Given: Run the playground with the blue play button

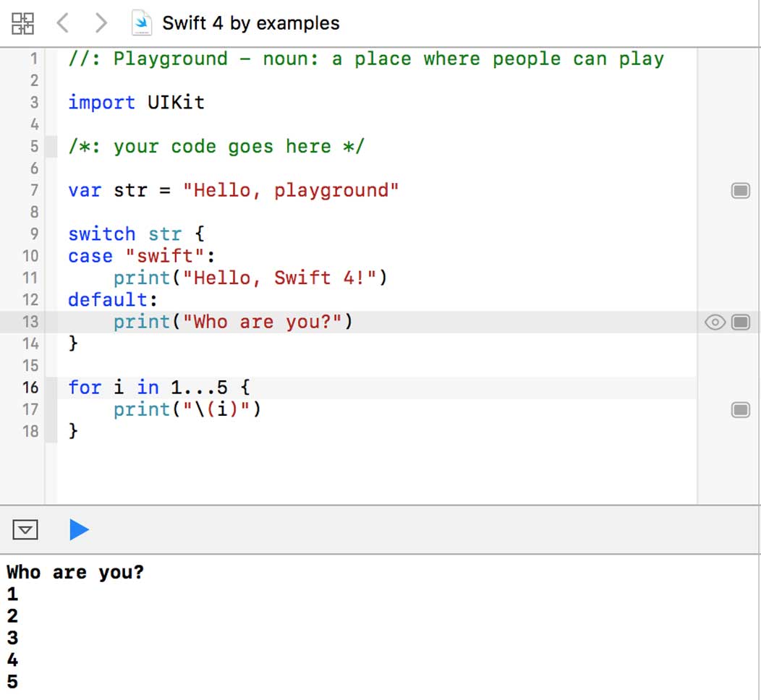Looking at the screenshot, I should [79, 530].
